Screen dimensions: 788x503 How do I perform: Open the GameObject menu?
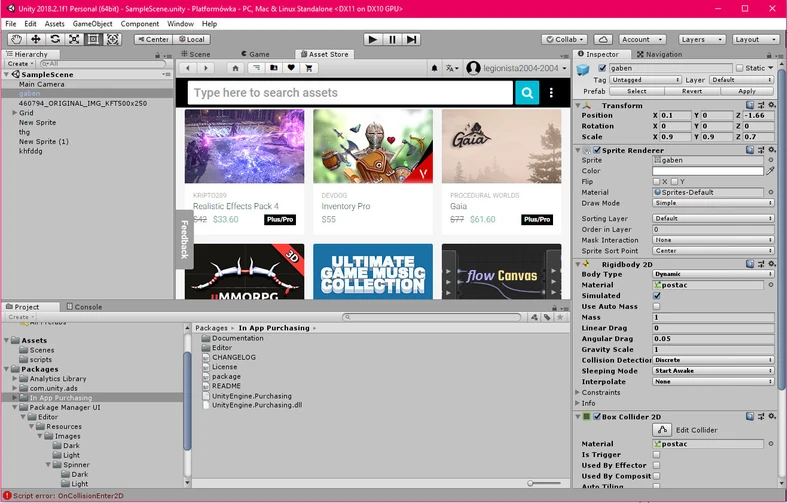coord(92,23)
